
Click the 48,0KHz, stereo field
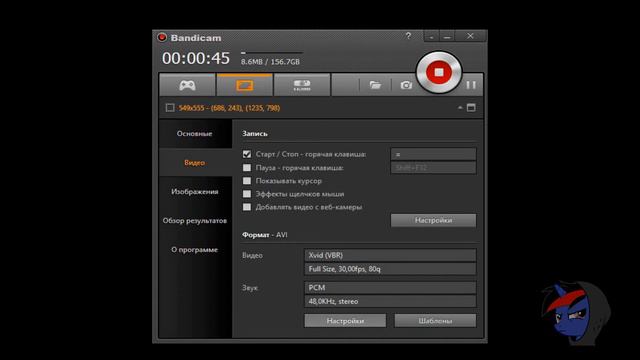coord(390,301)
